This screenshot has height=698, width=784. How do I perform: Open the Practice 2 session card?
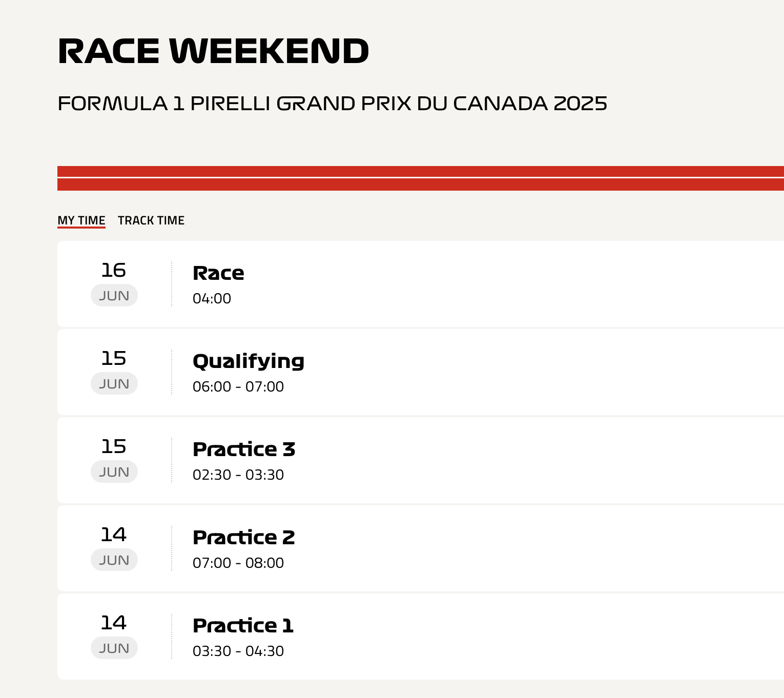click(x=421, y=548)
